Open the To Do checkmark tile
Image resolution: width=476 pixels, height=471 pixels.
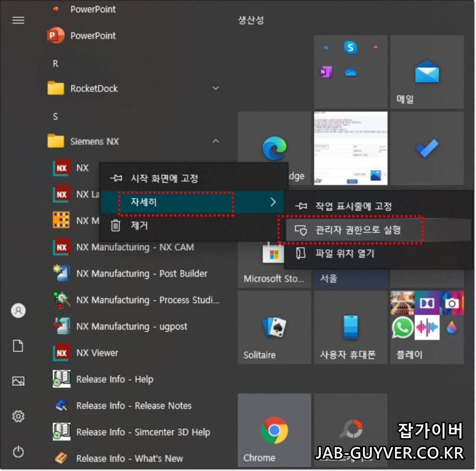(427, 148)
